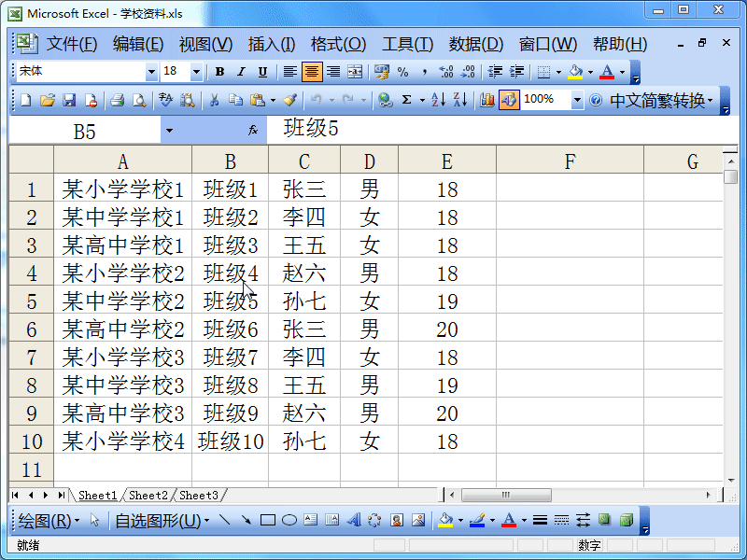747x560 pixels.
Task: Open Excel Help question mark icon
Action: [596, 101]
